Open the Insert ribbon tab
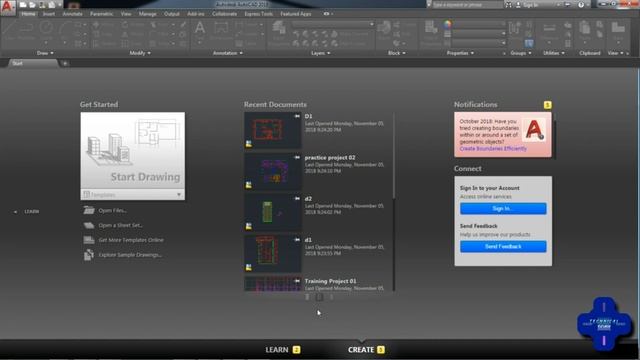Viewport: 640px width, 360px height. pos(49,14)
